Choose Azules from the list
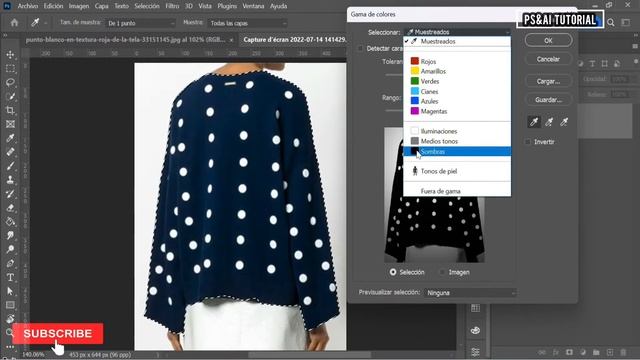This screenshot has height=360, width=640. (457, 101)
